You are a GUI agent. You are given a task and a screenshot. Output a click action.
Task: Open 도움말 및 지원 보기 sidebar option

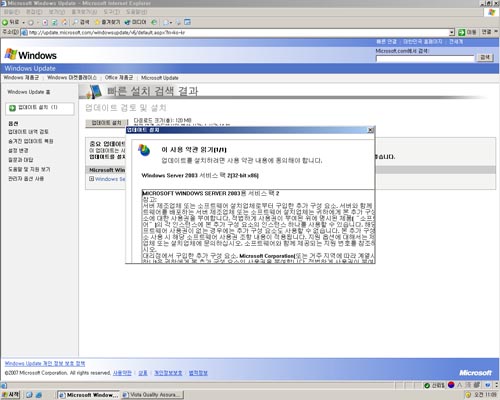tap(29, 169)
